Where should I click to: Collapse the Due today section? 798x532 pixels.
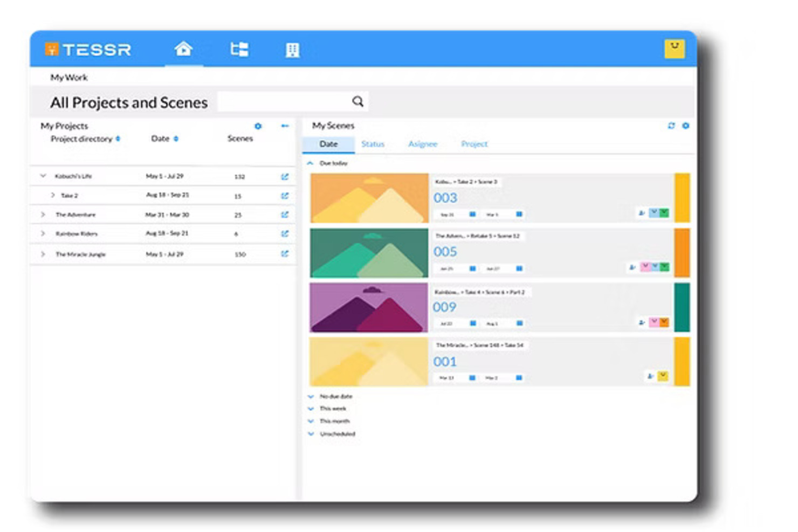click(x=310, y=163)
